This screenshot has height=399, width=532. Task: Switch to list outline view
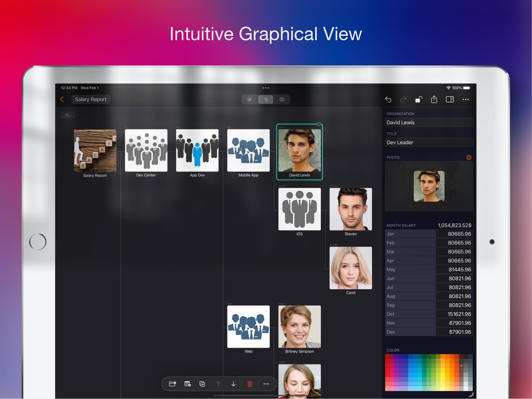click(x=249, y=99)
